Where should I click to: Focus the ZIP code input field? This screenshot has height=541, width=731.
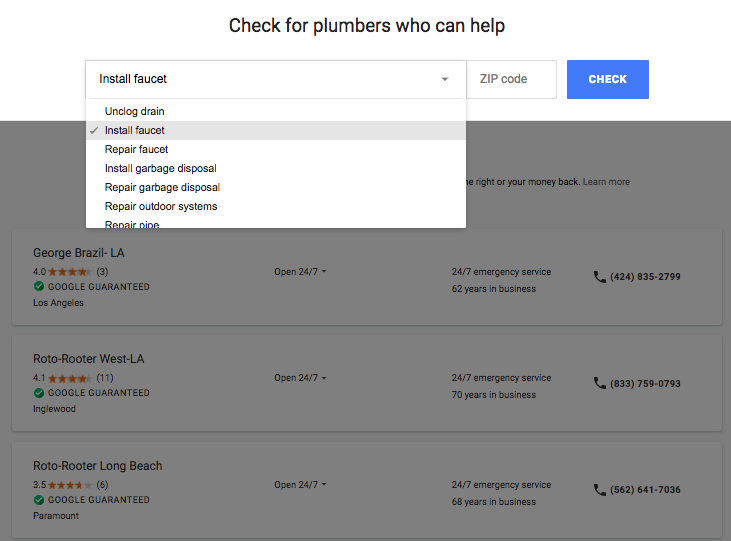511,79
